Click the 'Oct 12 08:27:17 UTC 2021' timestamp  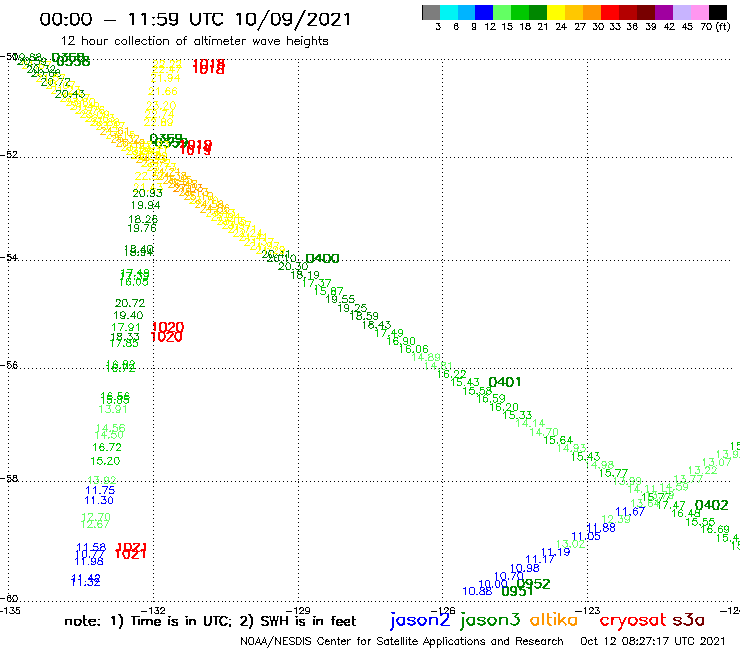(x=652, y=641)
